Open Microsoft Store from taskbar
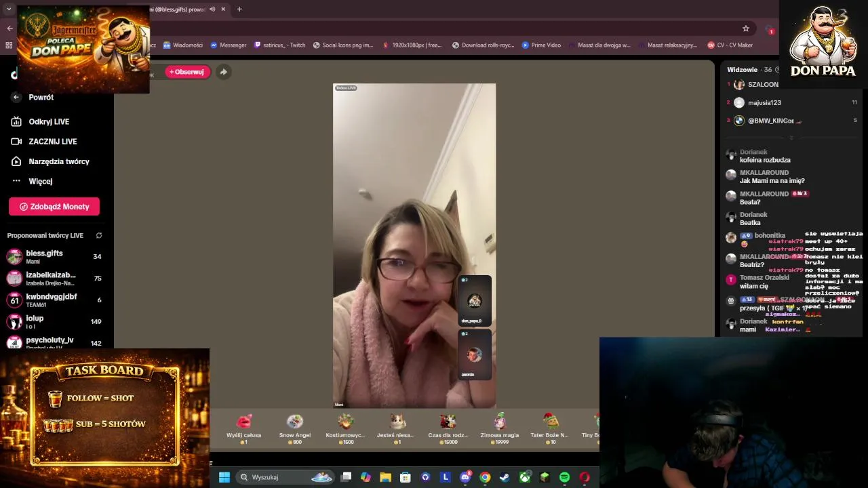Viewport: 868px width, 488px height. pyautogui.click(x=406, y=477)
